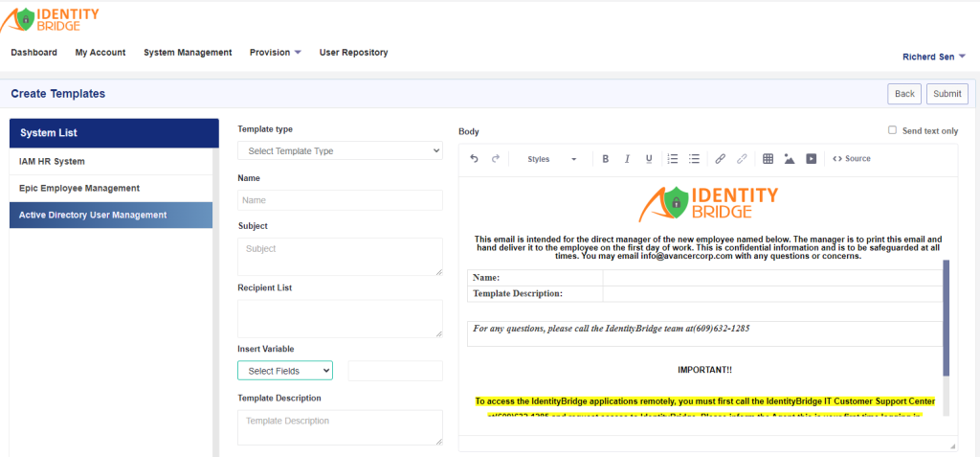Click the Identity Bridge logo in email body
980x457 pixels.
pyautogui.click(x=708, y=204)
